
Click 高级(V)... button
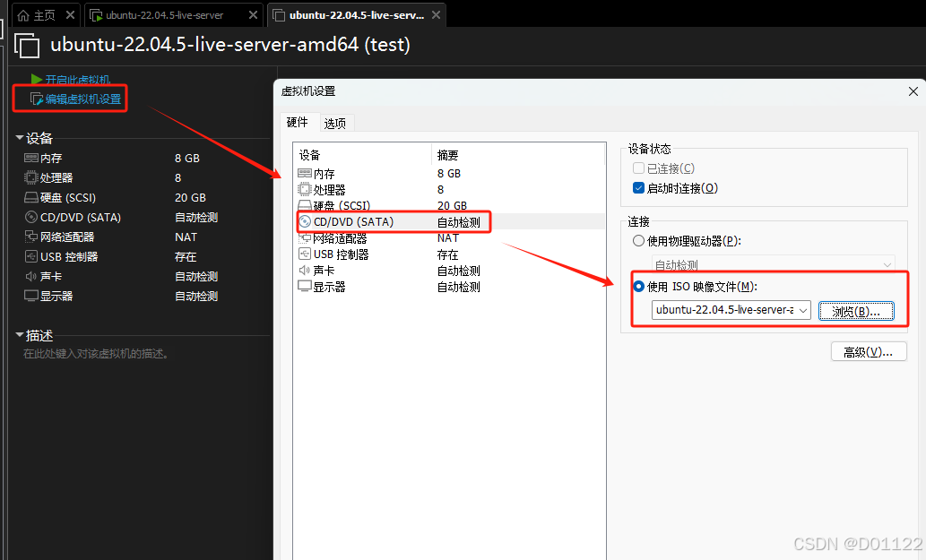pyautogui.click(x=868, y=352)
